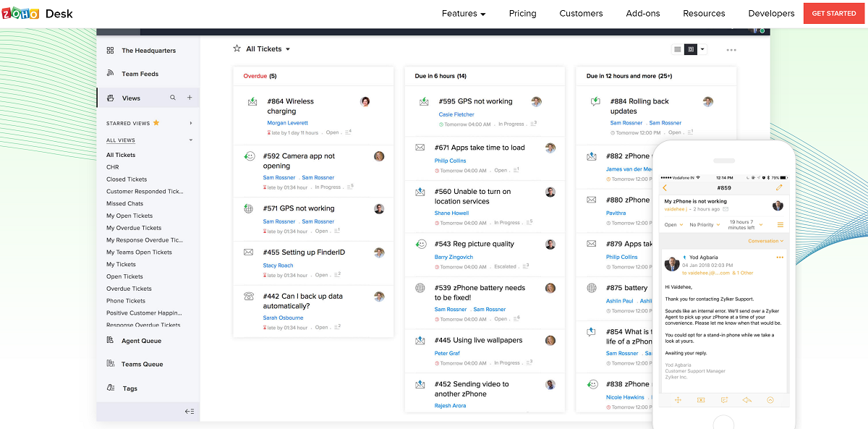868x429 pixels.
Task: Expand the Conversation dropdown on phone
Action: pos(766,241)
